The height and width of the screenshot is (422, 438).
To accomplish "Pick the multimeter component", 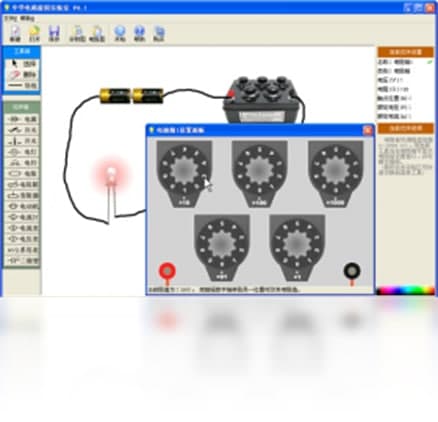I will 22,250.
